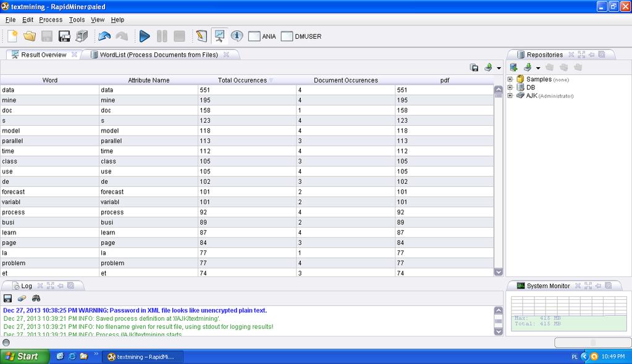The width and height of the screenshot is (632, 364).
Task: Undo the last action via the blue arrow
Action: point(104,36)
